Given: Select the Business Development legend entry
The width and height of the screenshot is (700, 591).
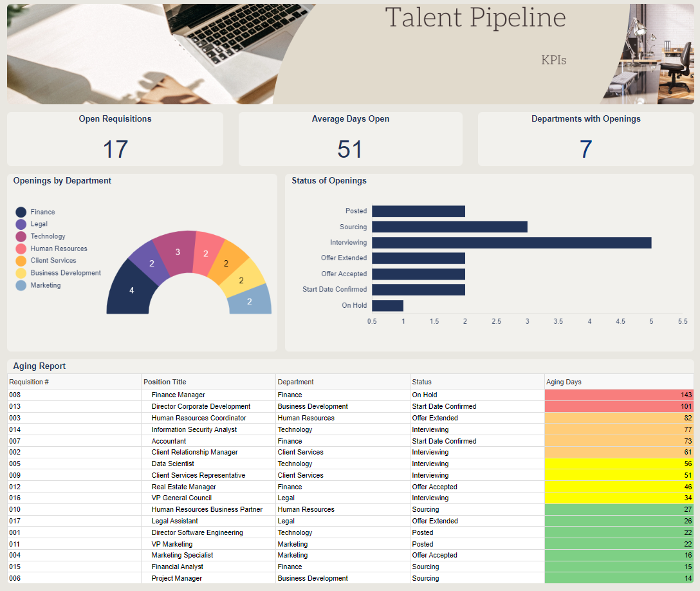Looking at the screenshot, I should point(59,273).
